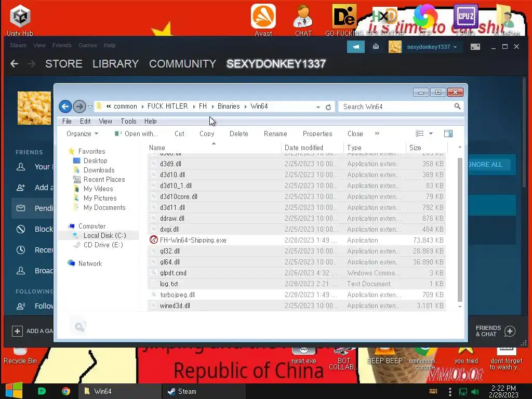Open the Help menu in Explorer
Screen dimensions: 532x399
coord(150,121)
